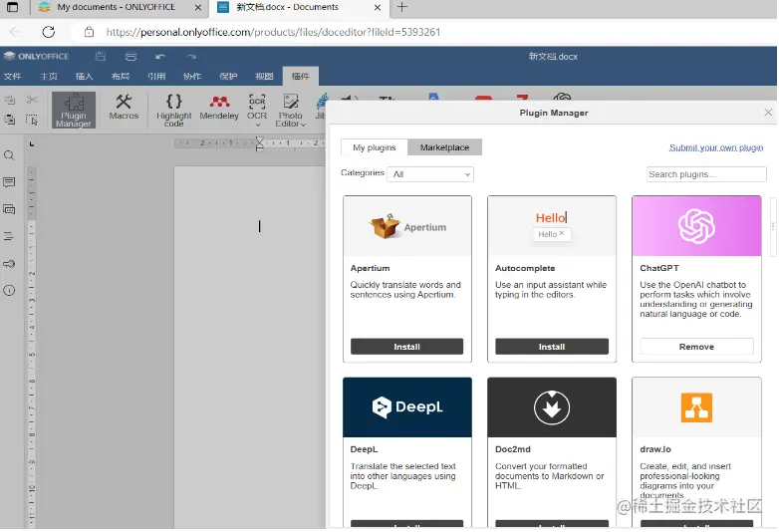
Task: Open the draw.io plugin thumbnail
Action: (x=696, y=407)
